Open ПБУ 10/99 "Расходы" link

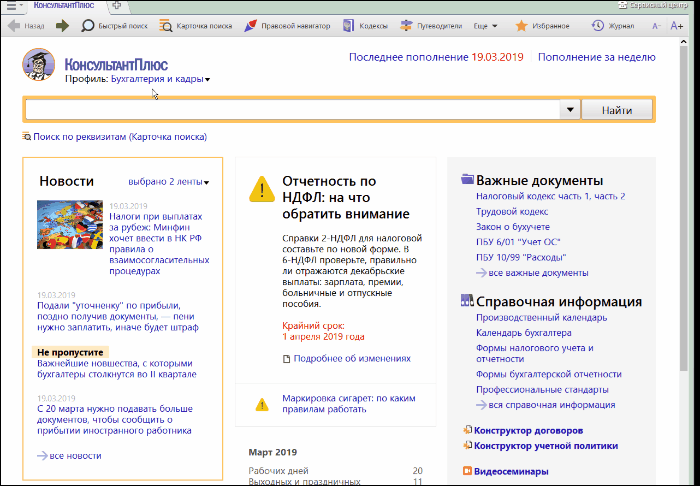[x=521, y=258]
